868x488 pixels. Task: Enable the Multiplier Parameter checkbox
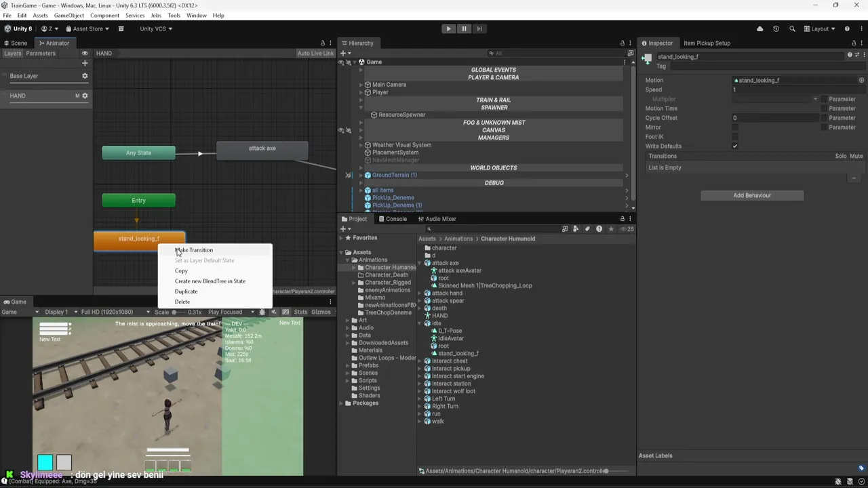coord(824,99)
